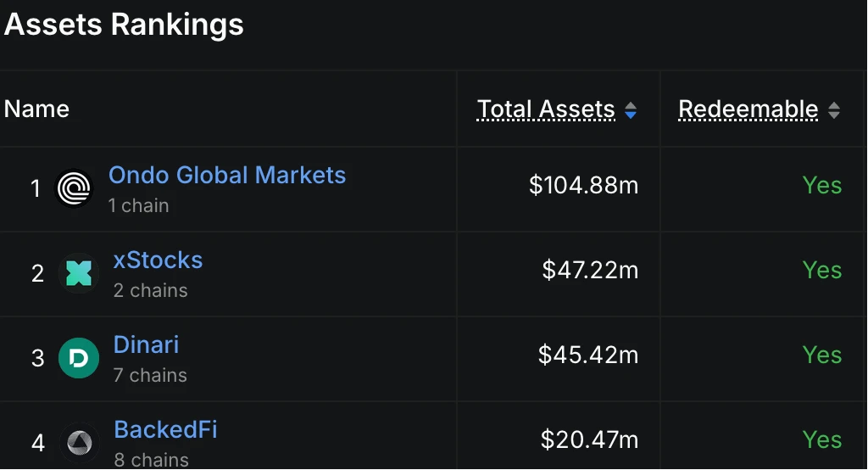The width and height of the screenshot is (868, 470).
Task: Sort by the Redeemable column header
Action: (x=748, y=109)
